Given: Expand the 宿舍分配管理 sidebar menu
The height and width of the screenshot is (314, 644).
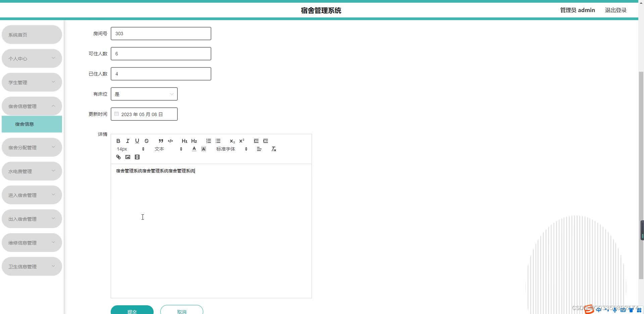Looking at the screenshot, I should pyautogui.click(x=32, y=147).
